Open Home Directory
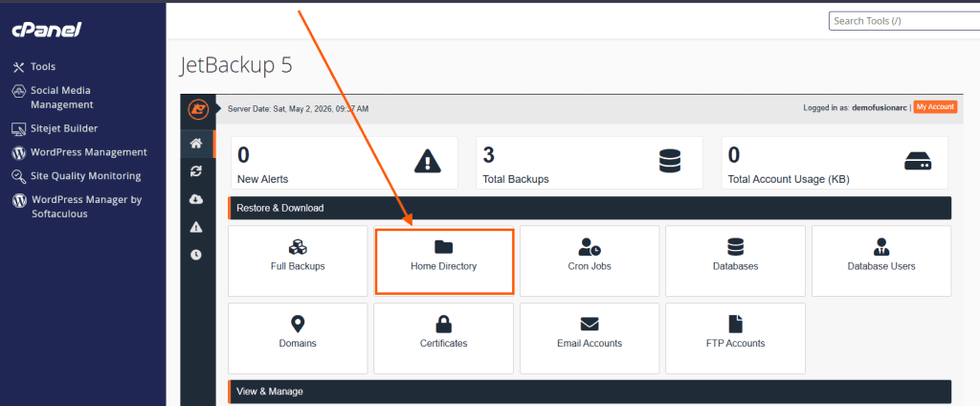This screenshot has width=980, height=406. click(x=444, y=260)
